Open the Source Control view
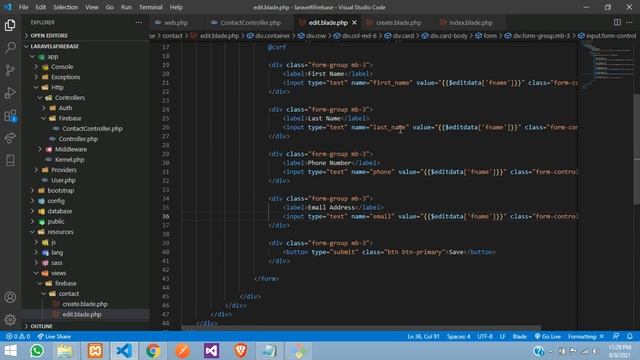640x360 pixels. 10,70
